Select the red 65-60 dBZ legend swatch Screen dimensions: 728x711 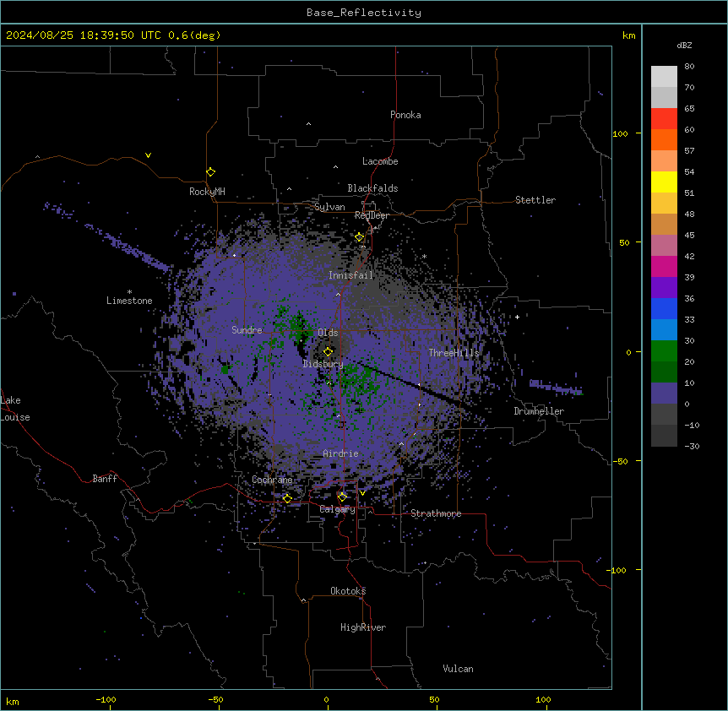pos(664,119)
